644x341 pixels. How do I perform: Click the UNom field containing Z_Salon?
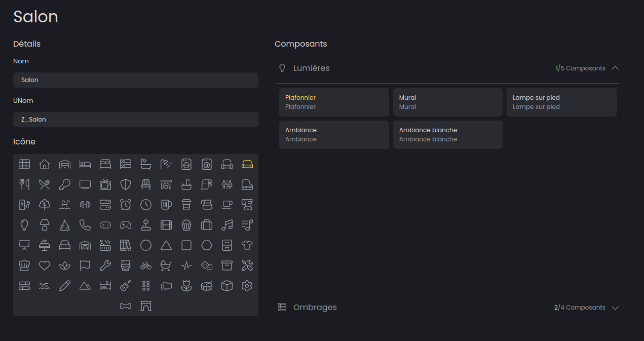(136, 120)
